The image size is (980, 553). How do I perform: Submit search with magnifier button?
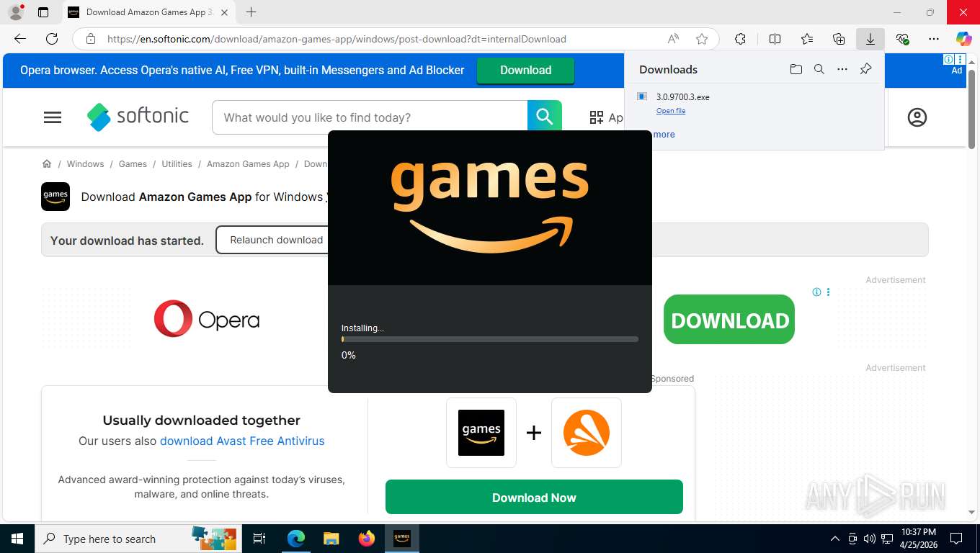tap(544, 117)
